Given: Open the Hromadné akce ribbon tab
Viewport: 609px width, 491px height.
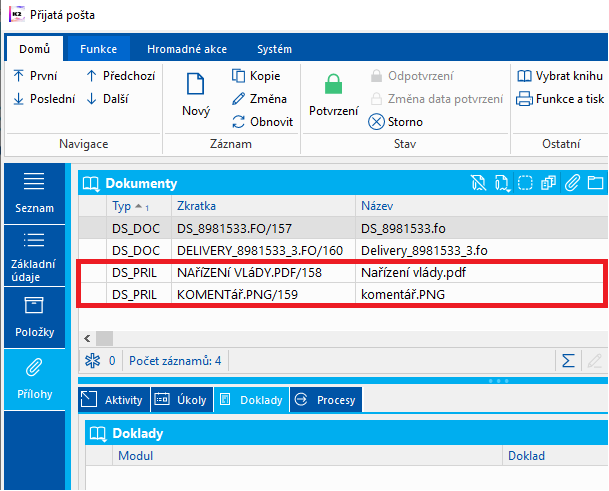Looking at the screenshot, I should click(187, 49).
